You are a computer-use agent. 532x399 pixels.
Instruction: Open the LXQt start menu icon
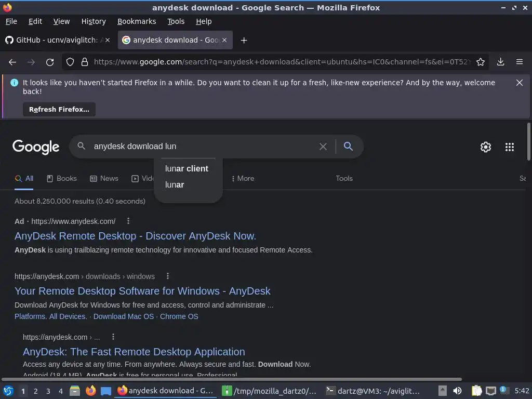(8, 391)
